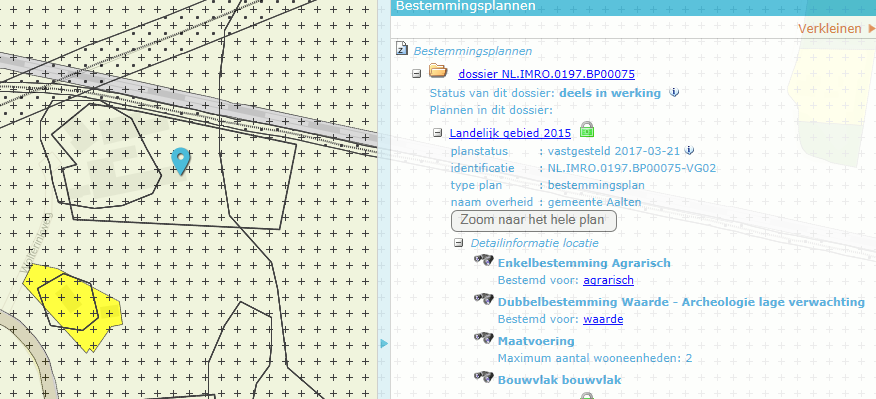Click the Bestemmingsplannen panel header
Screen dimensions: 876x399
click(x=633, y=7)
